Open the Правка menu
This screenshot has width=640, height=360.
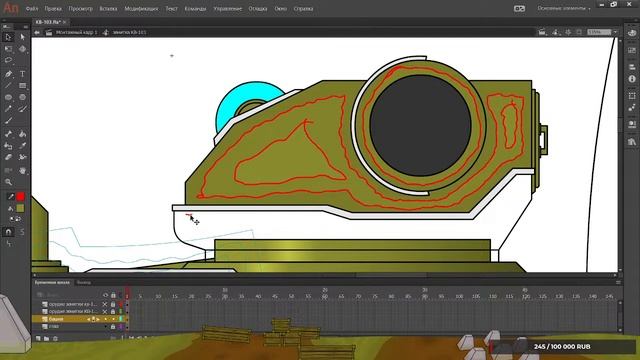[53, 9]
